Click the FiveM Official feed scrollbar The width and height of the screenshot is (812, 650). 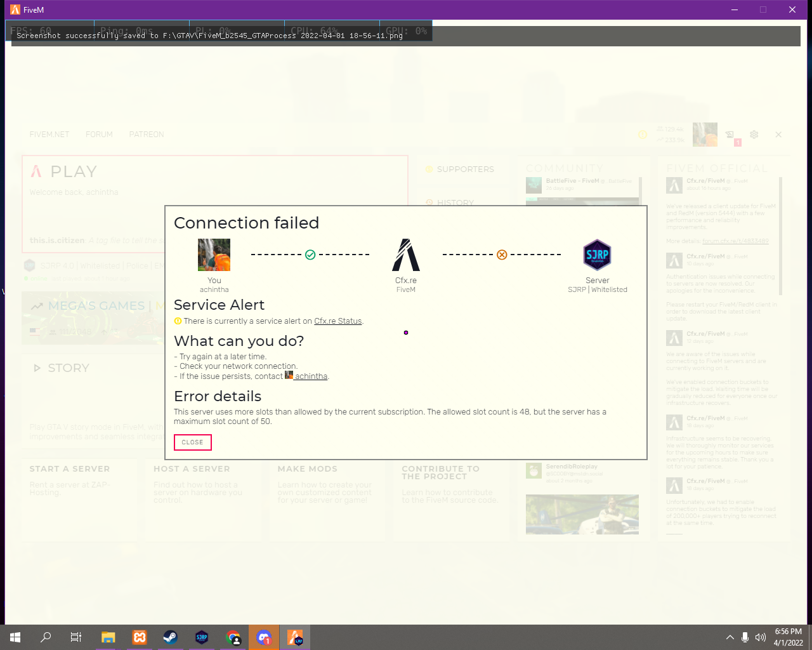[x=781, y=235]
